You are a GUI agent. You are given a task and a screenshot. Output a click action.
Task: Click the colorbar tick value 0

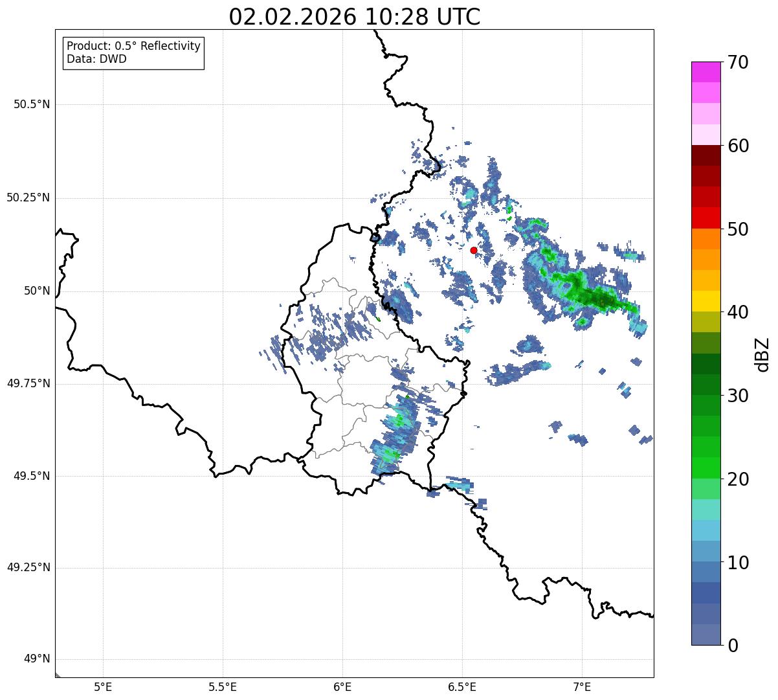(733, 646)
